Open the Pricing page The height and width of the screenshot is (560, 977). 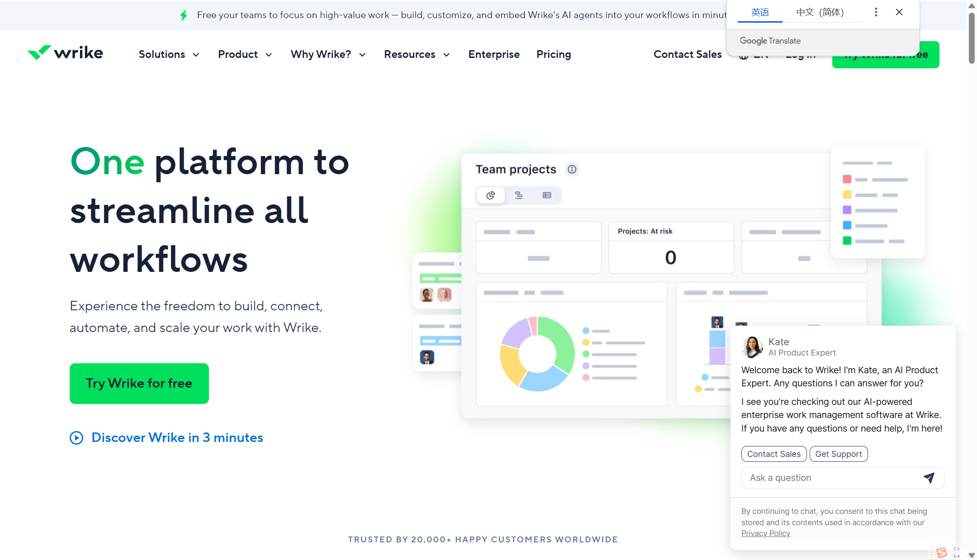coord(553,54)
